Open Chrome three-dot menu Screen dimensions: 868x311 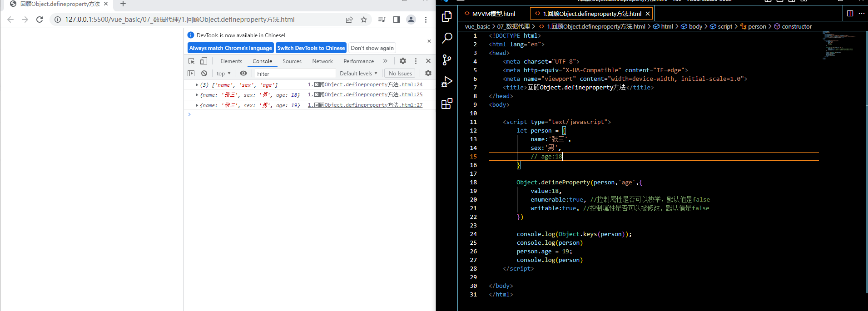(x=426, y=20)
